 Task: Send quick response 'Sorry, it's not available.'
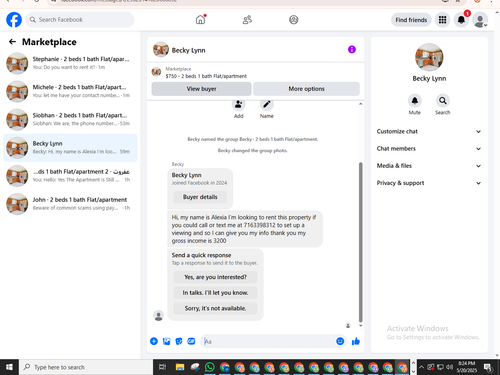click(x=215, y=308)
